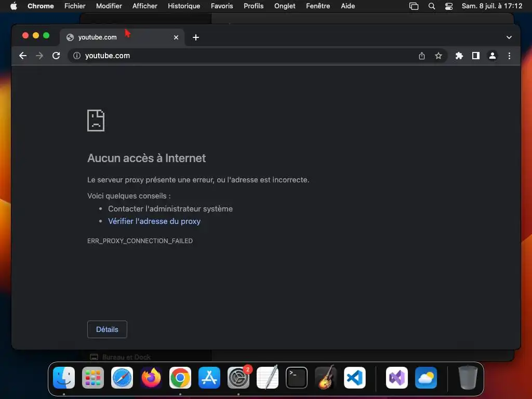Open the Fichier menu
Image resolution: width=532 pixels, height=399 pixels.
pyautogui.click(x=75, y=6)
